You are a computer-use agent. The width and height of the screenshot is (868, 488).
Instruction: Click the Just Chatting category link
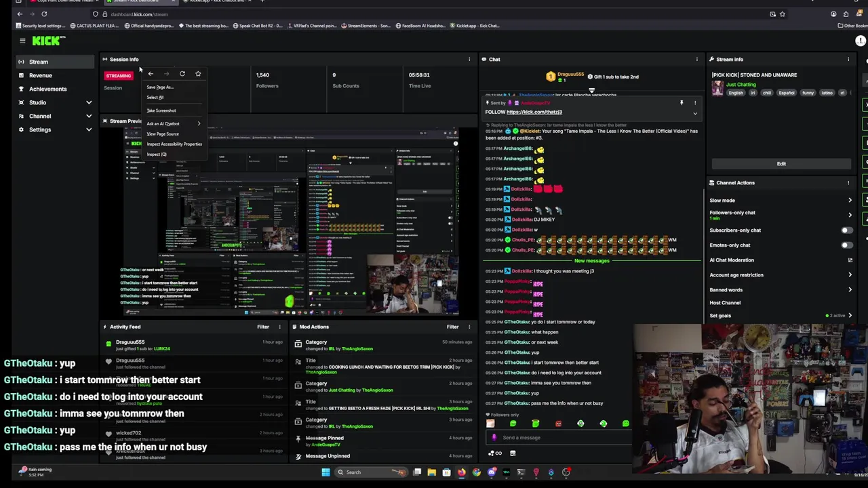click(741, 85)
